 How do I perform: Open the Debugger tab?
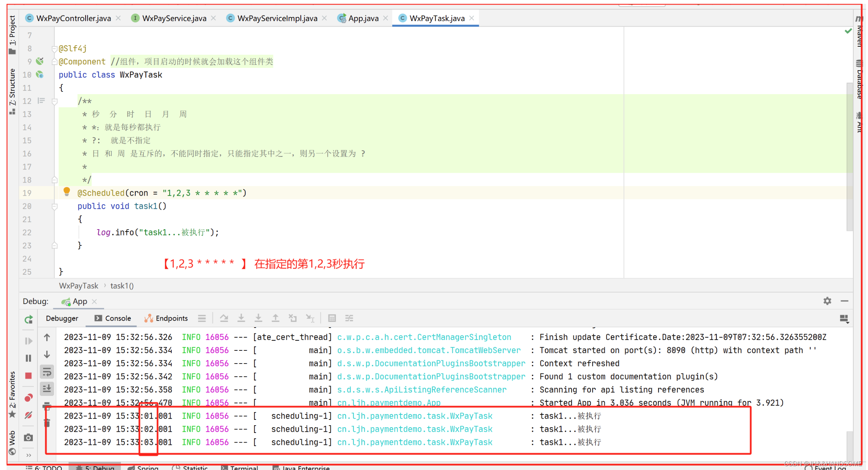[x=62, y=318]
